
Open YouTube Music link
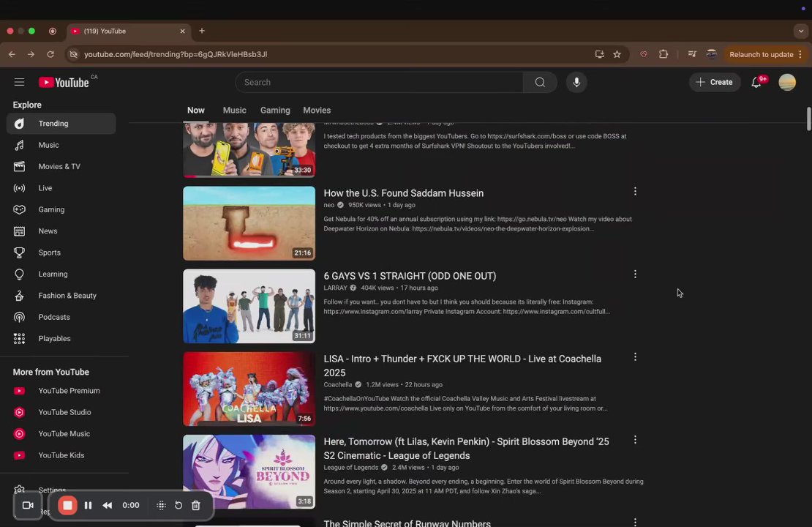(61, 434)
